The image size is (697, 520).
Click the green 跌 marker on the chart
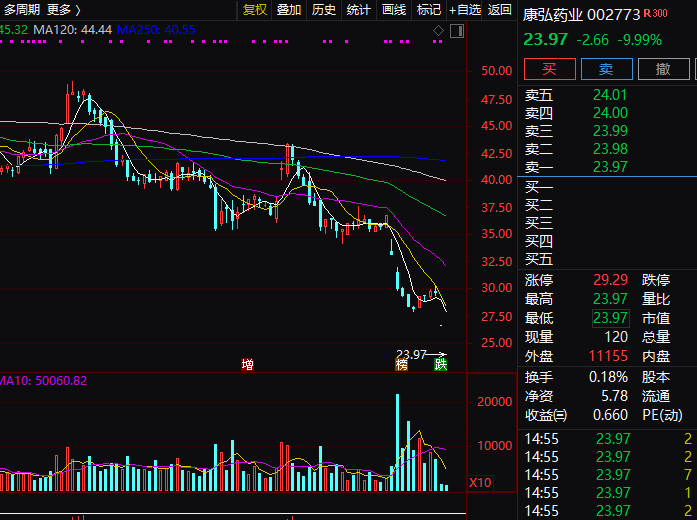tap(440, 365)
